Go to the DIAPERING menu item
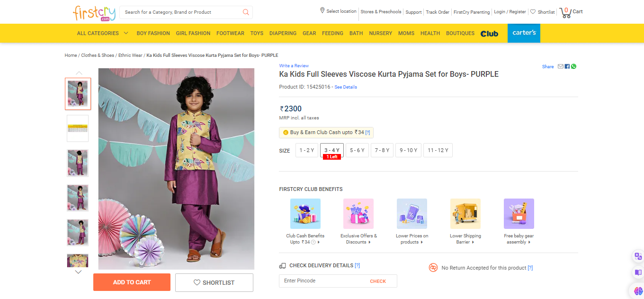This screenshot has width=644, height=299. pyautogui.click(x=283, y=33)
